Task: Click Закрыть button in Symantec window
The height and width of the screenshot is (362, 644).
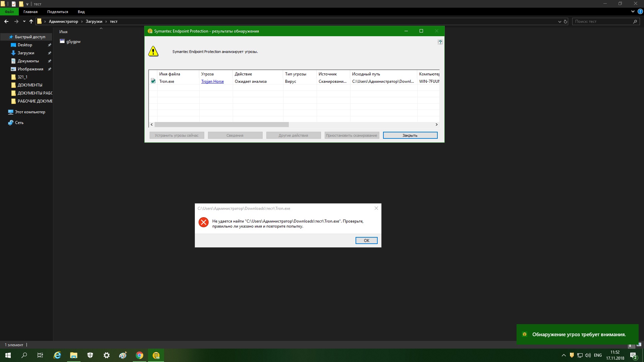Action: (x=410, y=135)
